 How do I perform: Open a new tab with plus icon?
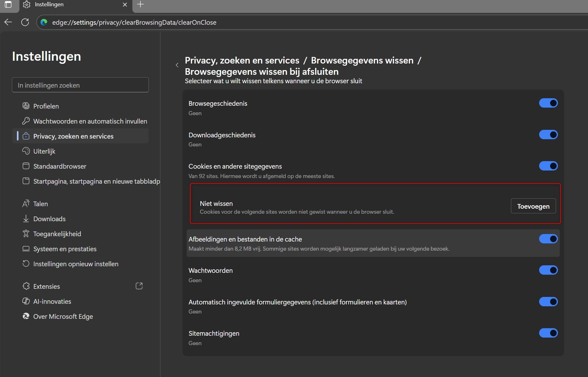point(141,4)
